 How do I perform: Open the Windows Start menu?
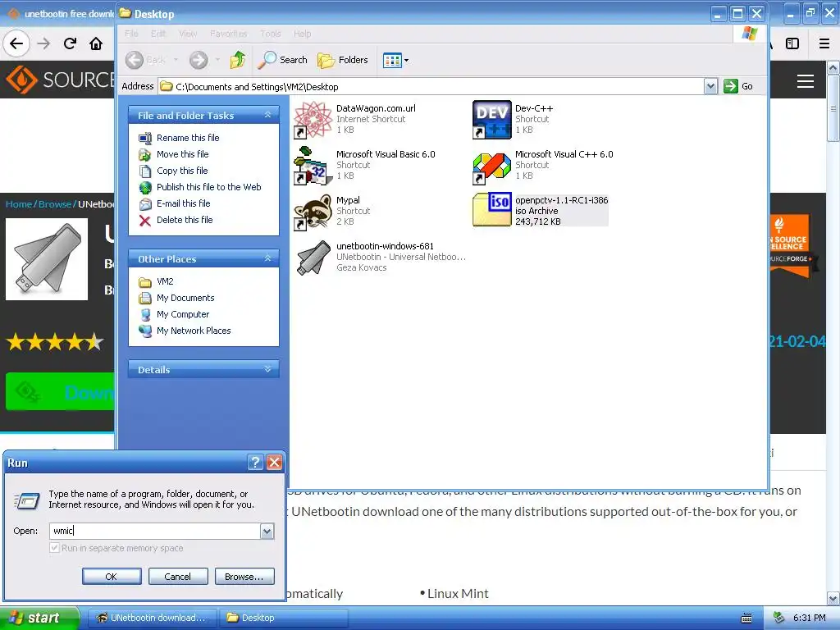tap(39, 618)
